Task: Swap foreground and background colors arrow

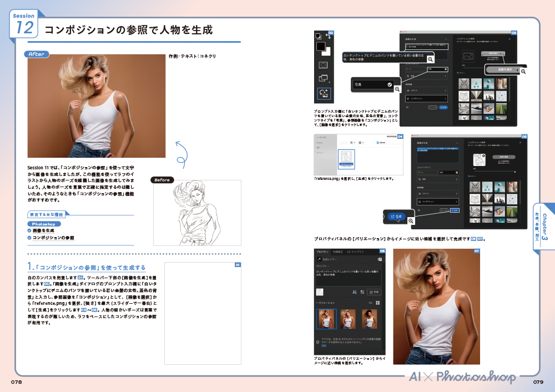Action: (329, 37)
